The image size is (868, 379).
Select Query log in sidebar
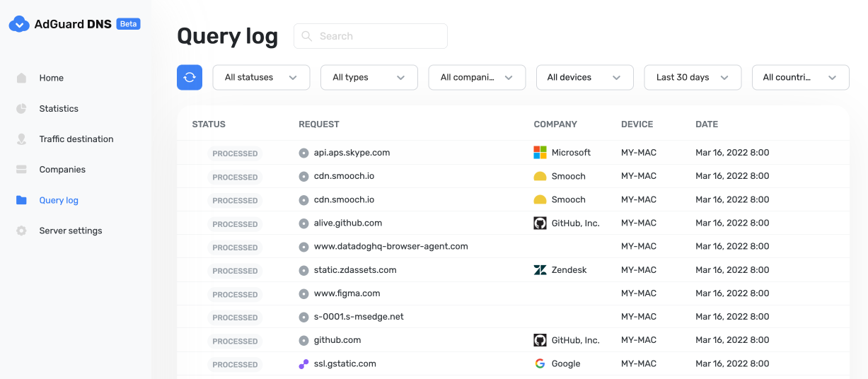click(59, 200)
